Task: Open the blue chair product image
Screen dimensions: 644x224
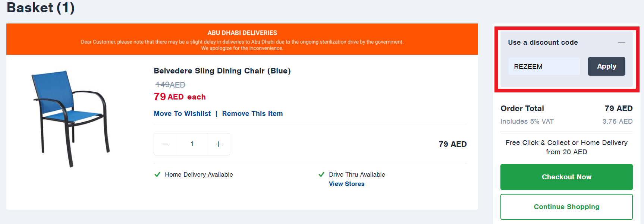Action: [70, 118]
